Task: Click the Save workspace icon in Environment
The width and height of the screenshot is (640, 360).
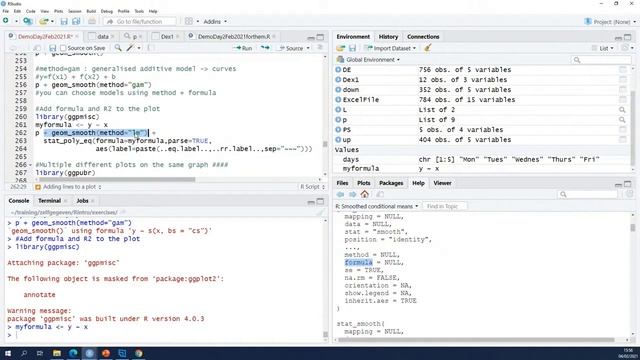Action: (x=352, y=48)
